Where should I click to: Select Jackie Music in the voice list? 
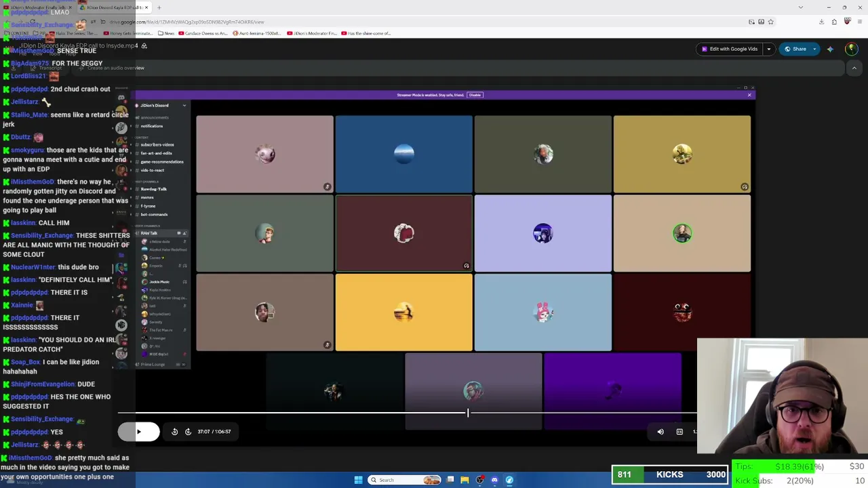[159, 282]
